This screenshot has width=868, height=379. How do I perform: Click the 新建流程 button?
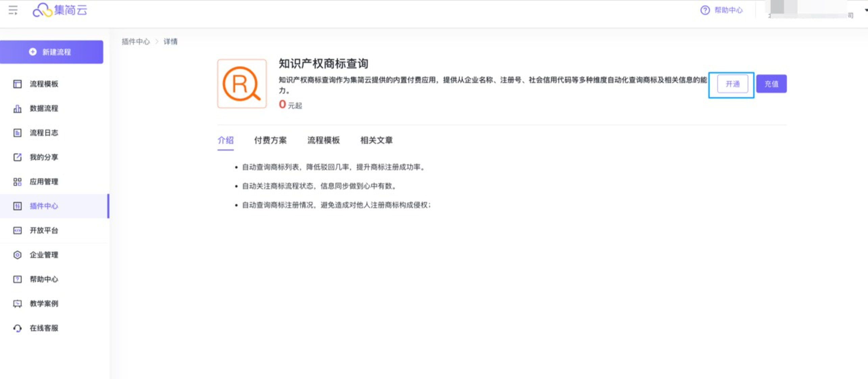coord(51,52)
